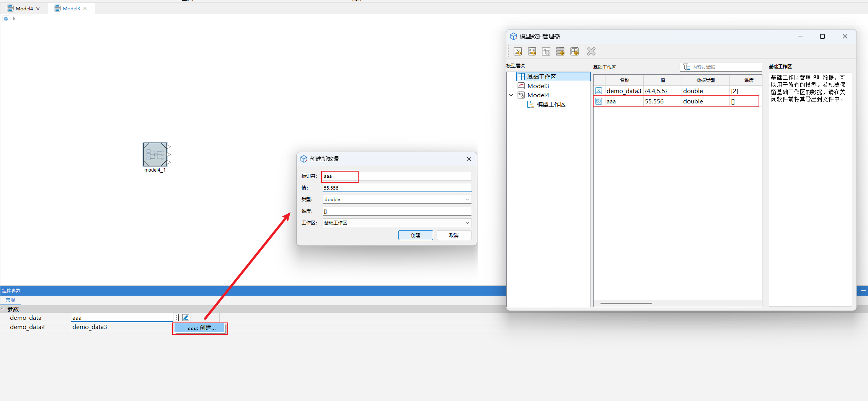The image size is (868, 401).
Task: Select the model4_1 block on canvas
Action: click(x=155, y=154)
